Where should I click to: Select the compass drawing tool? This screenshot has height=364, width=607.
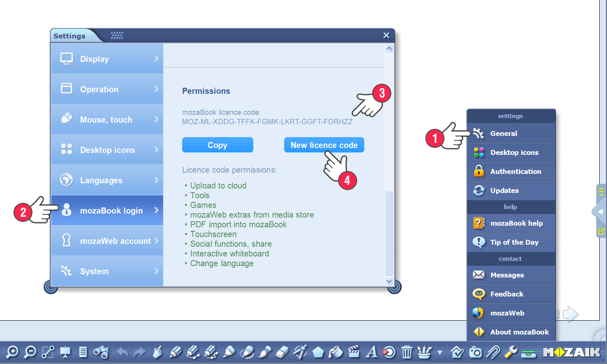[x=300, y=352]
